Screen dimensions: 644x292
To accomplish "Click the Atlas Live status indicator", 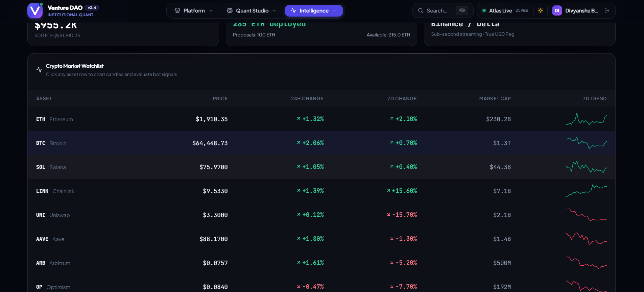I will point(505,11).
